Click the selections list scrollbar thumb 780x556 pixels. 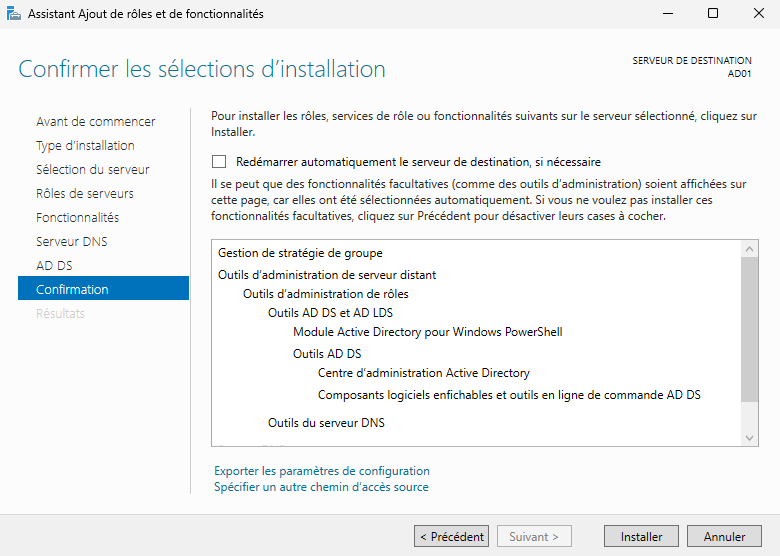coord(750,330)
